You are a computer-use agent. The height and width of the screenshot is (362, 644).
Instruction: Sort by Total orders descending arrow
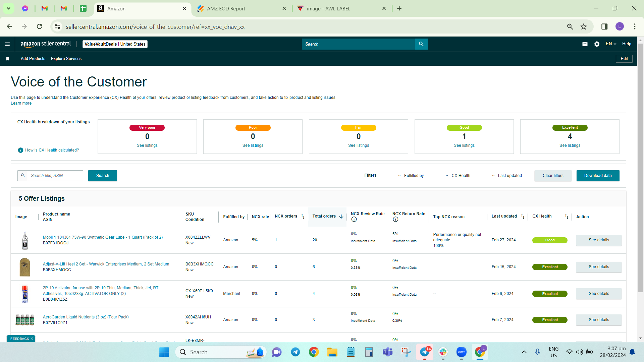pos(341,217)
